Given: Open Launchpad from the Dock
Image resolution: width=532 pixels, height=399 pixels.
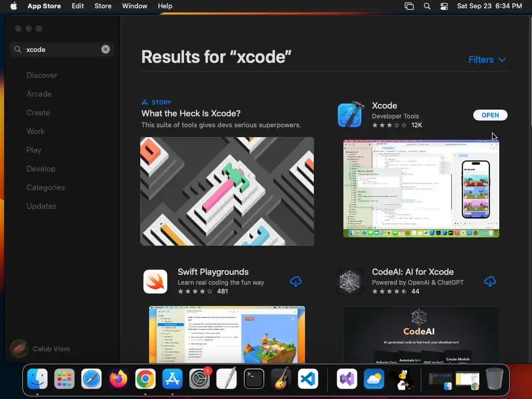Looking at the screenshot, I should coord(64,379).
